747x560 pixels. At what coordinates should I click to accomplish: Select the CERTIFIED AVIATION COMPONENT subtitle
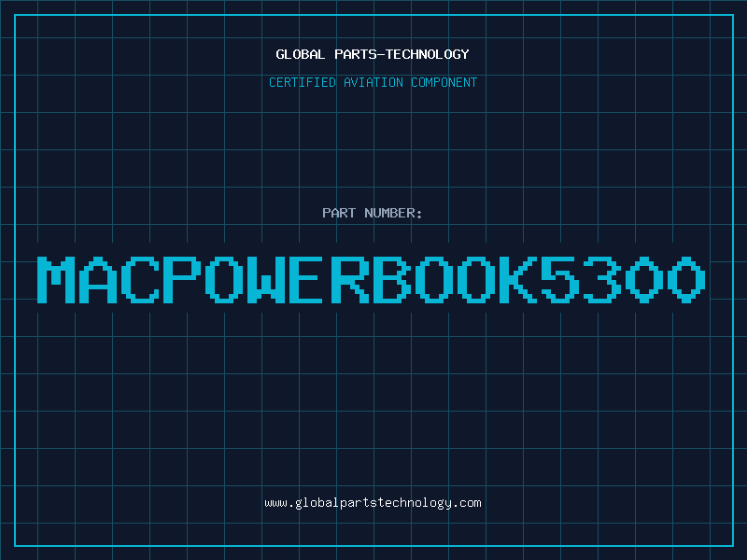tap(373, 82)
